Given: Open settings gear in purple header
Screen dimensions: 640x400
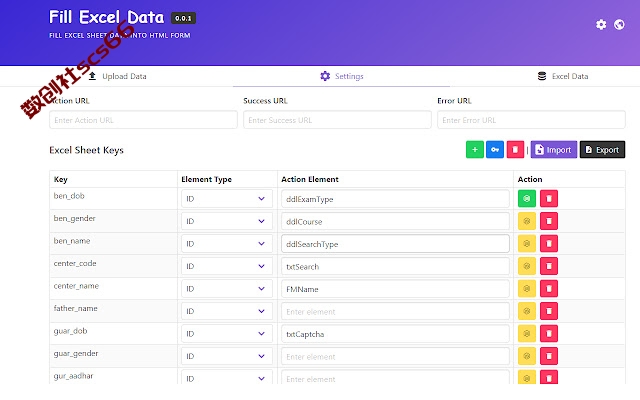Looking at the screenshot, I should (601, 24).
